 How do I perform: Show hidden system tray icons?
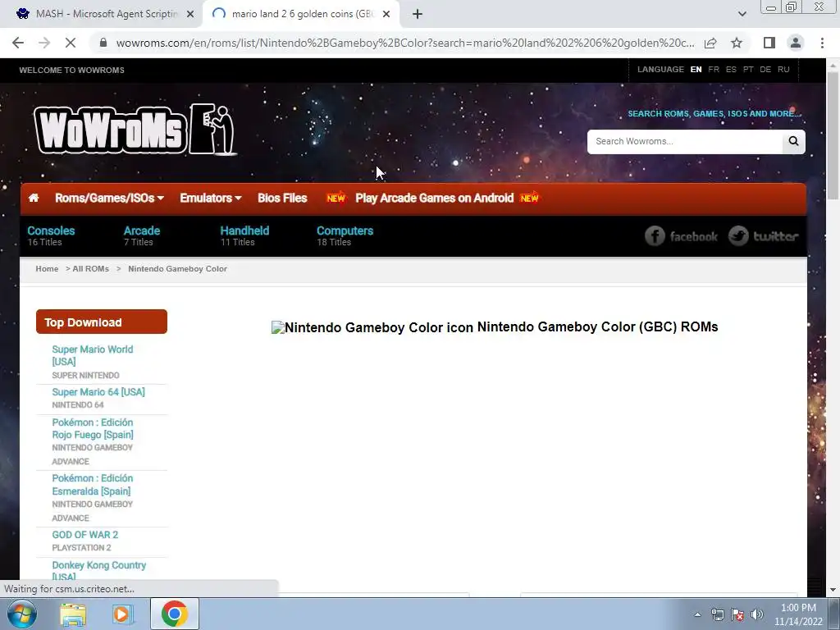(697, 614)
